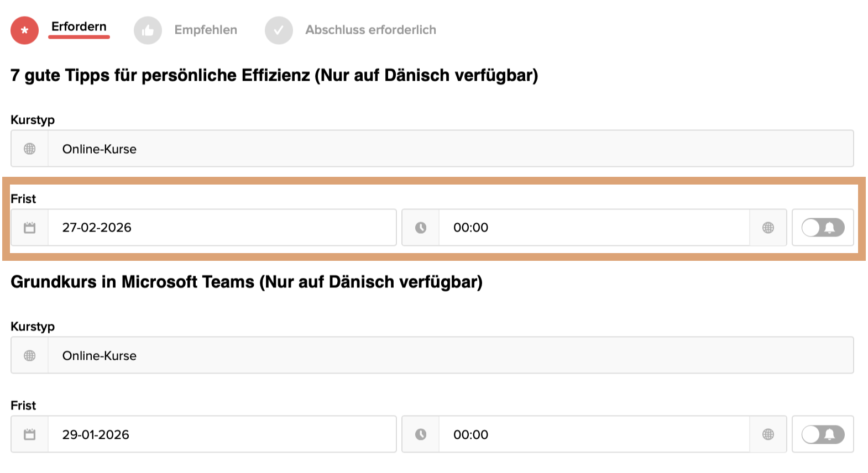
Task: Click timezone globe icon in first Frist row
Action: pos(768,228)
